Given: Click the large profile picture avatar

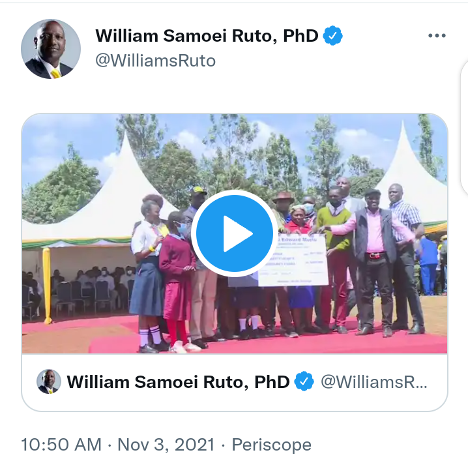Looking at the screenshot, I should coord(51,49).
